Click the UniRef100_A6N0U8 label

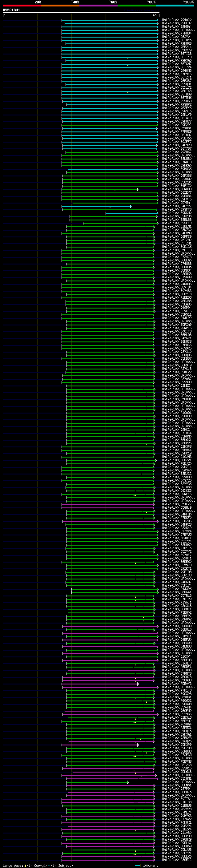click(176, 189)
